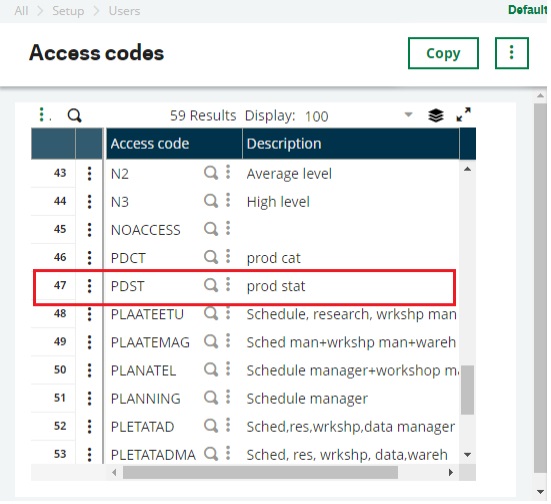Click the grid horizontal scrollbar thumb
The width and height of the screenshot is (551, 504).
[x=260, y=473]
